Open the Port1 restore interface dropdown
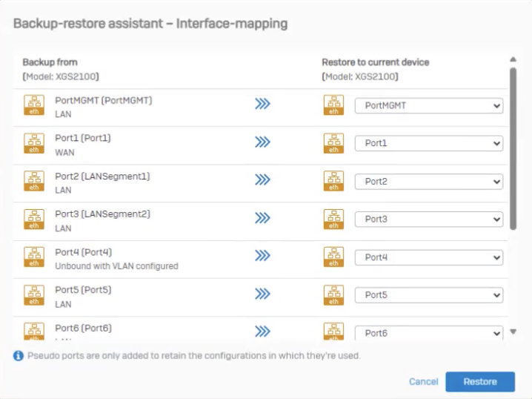The width and height of the screenshot is (532, 399). point(429,144)
